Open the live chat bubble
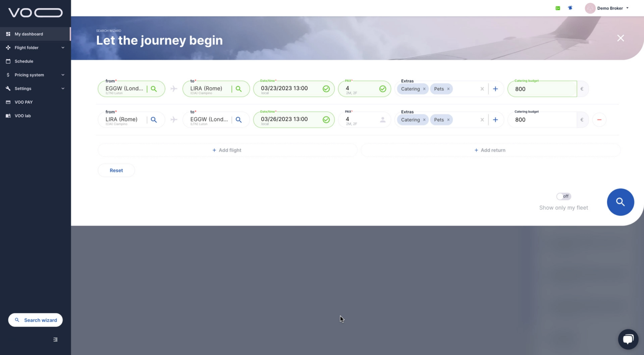The width and height of the screenshot is (644, 355). (x=628, y=339)
